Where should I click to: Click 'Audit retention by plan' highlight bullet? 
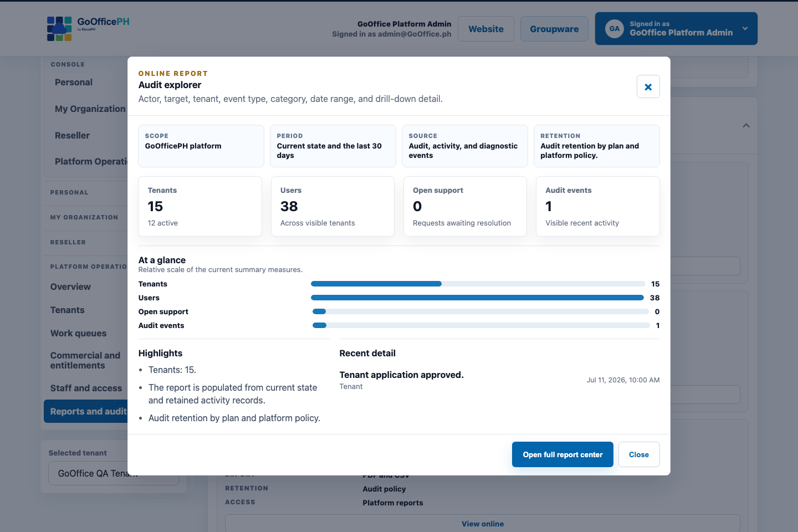(234, 418)
